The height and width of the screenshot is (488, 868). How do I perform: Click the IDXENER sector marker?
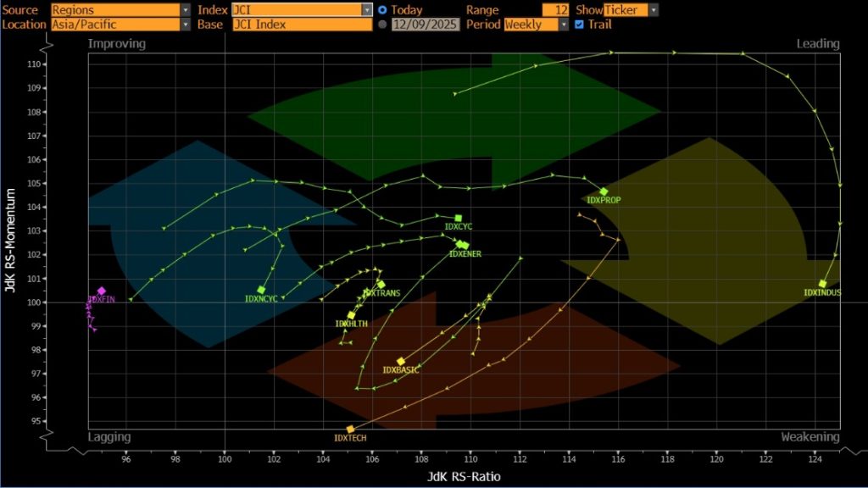coord(462,245)
